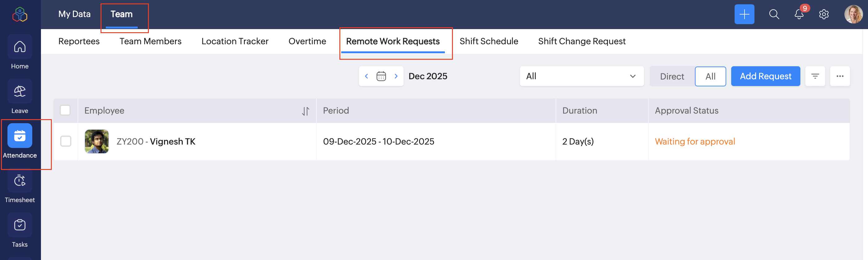Click the blue plus quick-add icon
The width and height of the screenshot is (868, 260).
tap(744, 14)
